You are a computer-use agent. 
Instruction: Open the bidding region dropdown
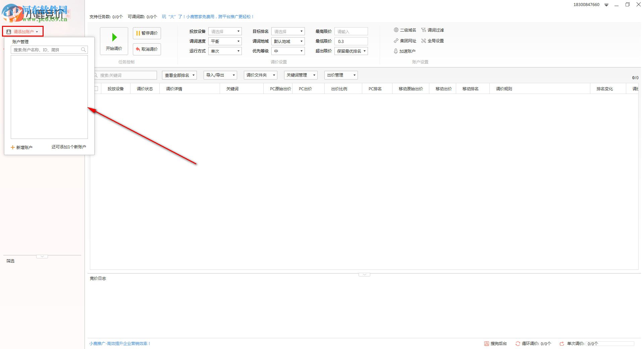[288, 41]
